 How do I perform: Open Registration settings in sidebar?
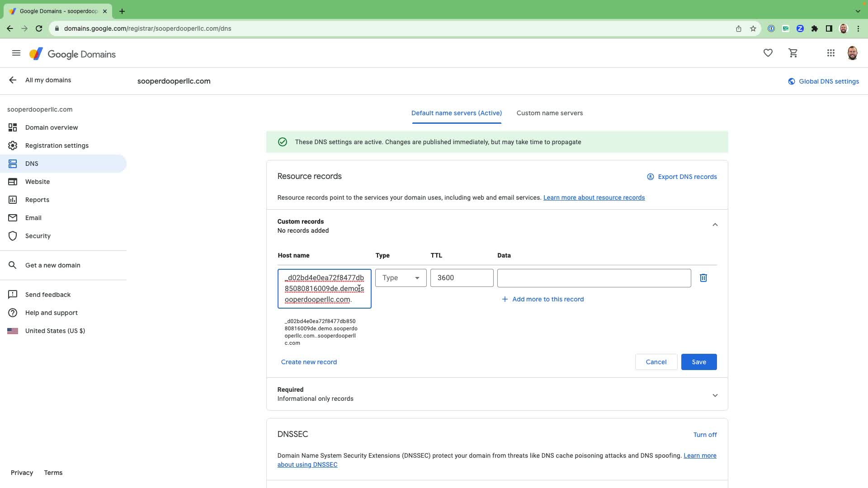[x=57, y=145]
